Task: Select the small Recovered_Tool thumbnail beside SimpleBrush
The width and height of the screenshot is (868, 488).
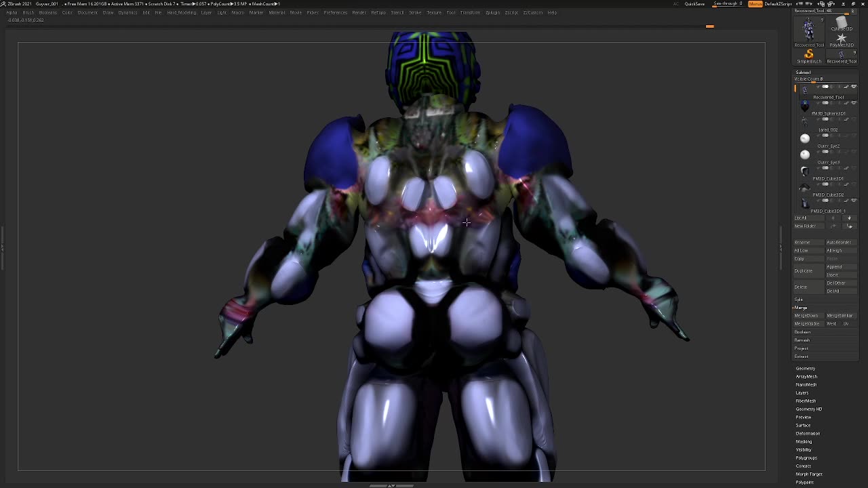Action: 842,56
